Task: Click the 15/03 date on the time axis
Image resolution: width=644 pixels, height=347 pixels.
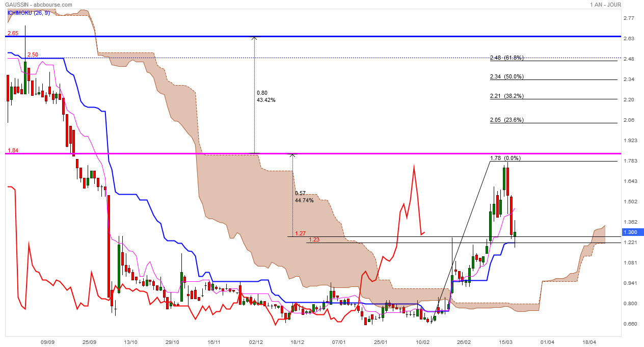Action: coord(505,342)
